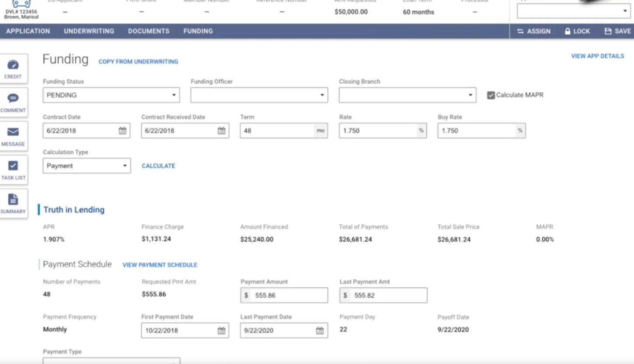The width and height of the screenshot is (634, 364).
Task: Click the Last Payment Date calendar icon
Action: [x=320, y=330]
